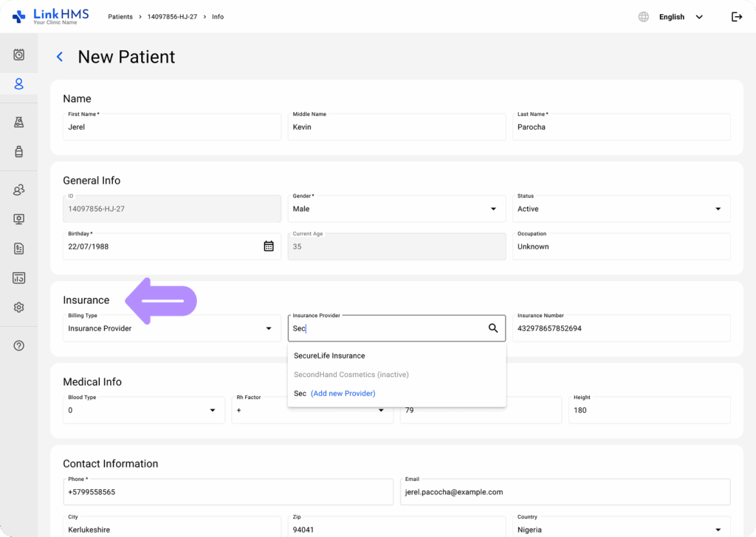Viewport: 756px width, 537px height.
Task: Click the help question mark icon
Action: pyautogui.click(x=18, y=344)
